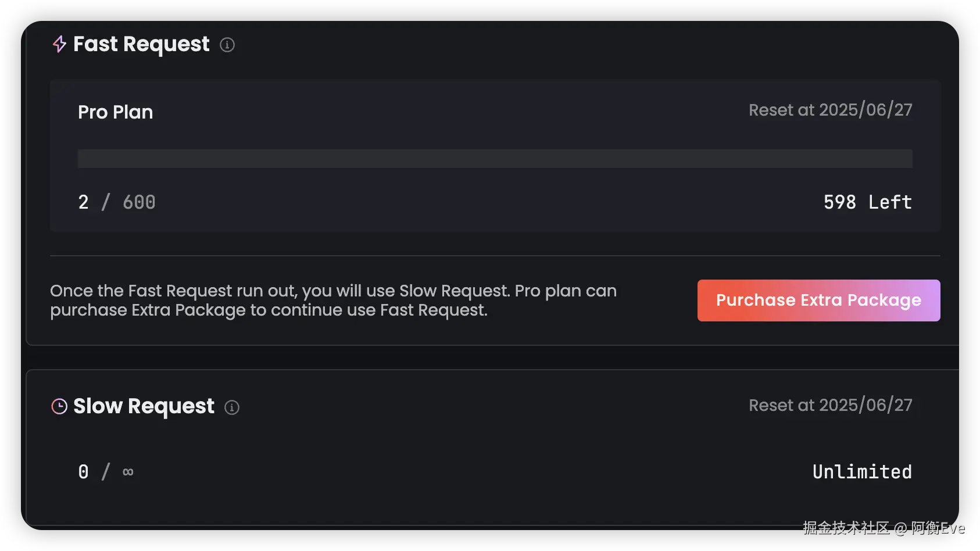Open the Slow Request info tooltip icon
Viewport: 980px width, 551px height.
[232, 407]
